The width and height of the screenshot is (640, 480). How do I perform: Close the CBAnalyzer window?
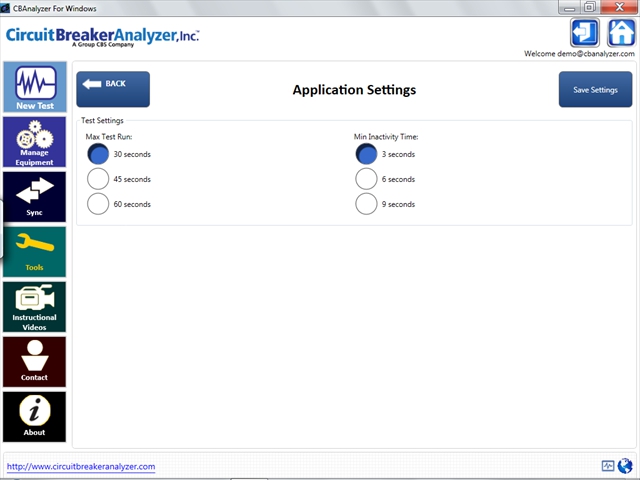(619, 7)
